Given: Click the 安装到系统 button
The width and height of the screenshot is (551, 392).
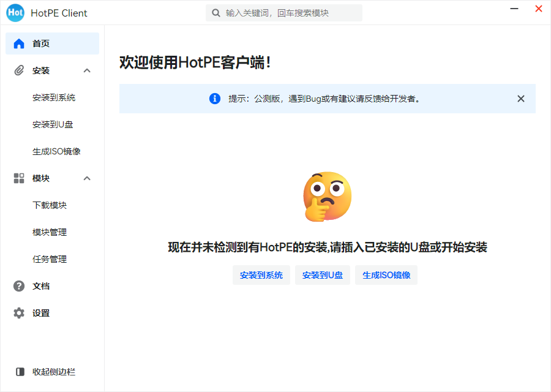Looking at the screenshot, I should 261,275.
